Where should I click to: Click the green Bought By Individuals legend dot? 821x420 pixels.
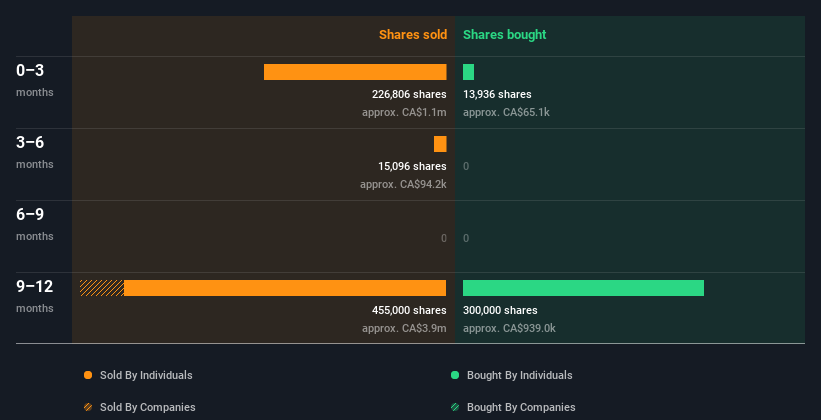(x=455, y=375)
